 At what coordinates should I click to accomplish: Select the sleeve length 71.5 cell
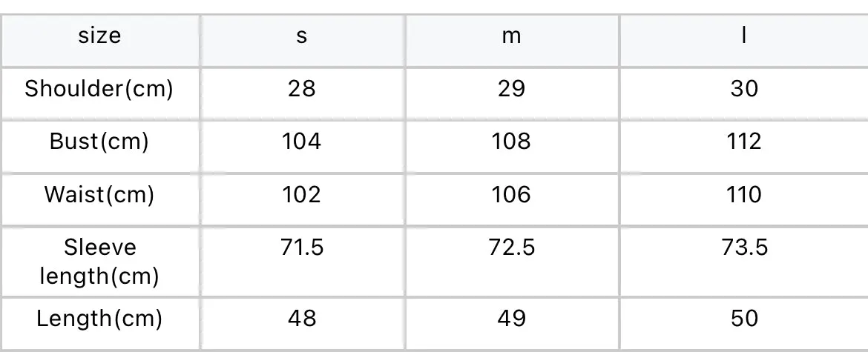[x=302, y=262]
